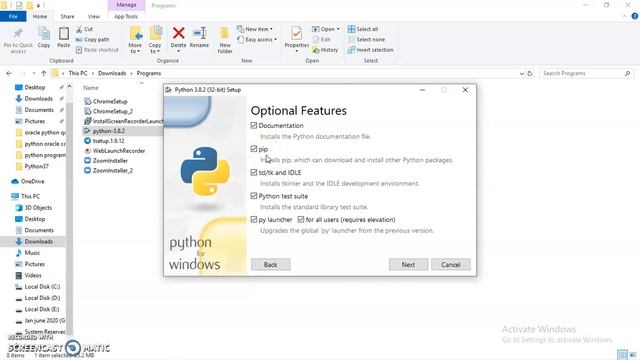
Task: Click the Paste clipboard icon
Action: click(64, 33)
